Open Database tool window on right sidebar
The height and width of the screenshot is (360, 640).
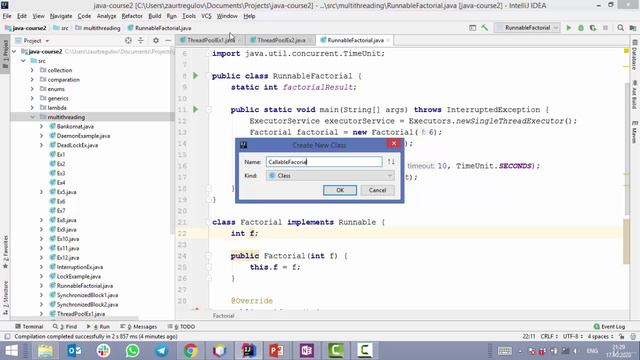point(634,55)
